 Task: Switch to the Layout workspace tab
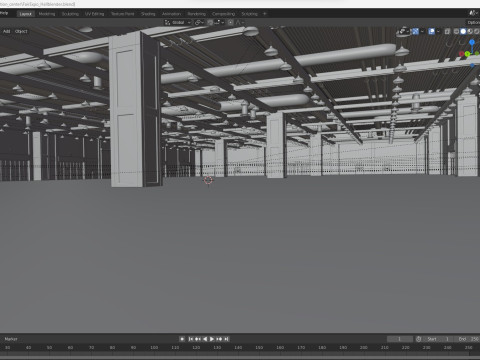26,14
